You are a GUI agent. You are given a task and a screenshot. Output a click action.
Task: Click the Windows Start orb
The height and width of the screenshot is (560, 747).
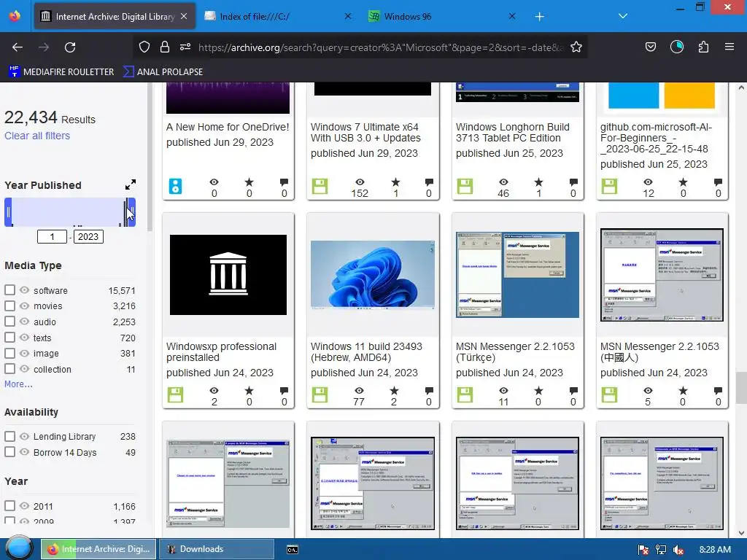(x=19, y=548)
